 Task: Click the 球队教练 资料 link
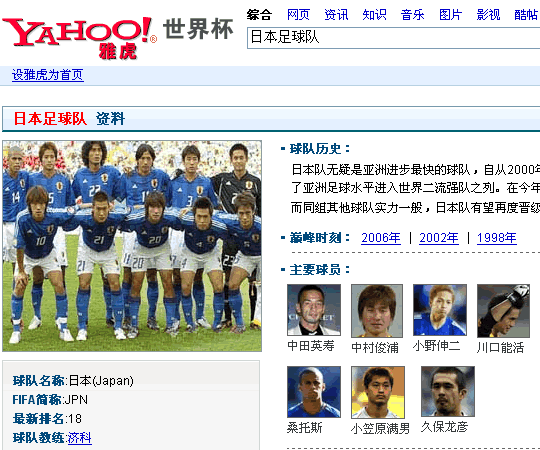(80, 438)
